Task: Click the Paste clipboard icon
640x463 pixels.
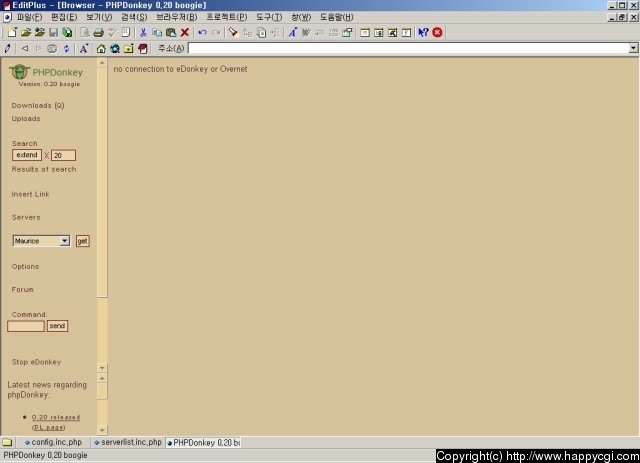Action: [x=171, y=32]
